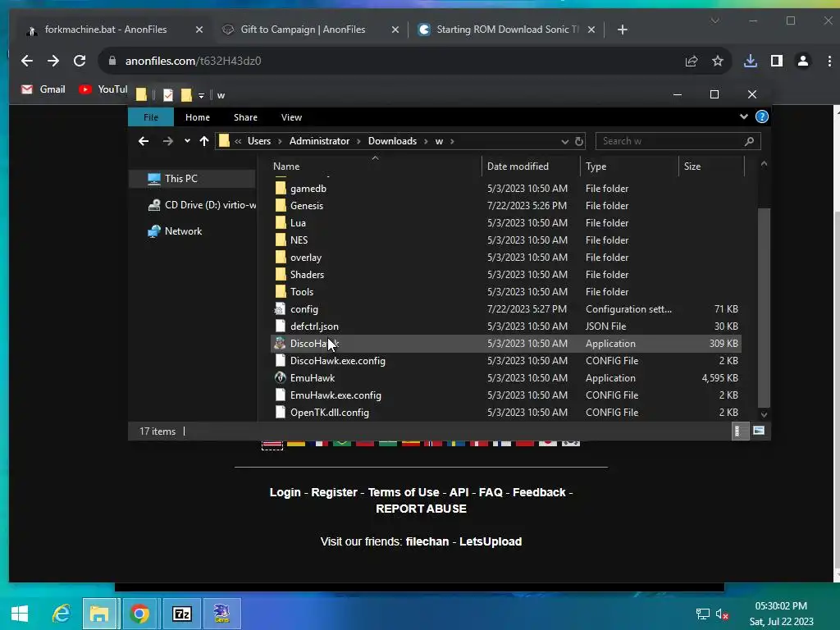This screenshot has width=840, height=630.
Task: Open the Home ribbon tab
Action: tap(198, 117)
